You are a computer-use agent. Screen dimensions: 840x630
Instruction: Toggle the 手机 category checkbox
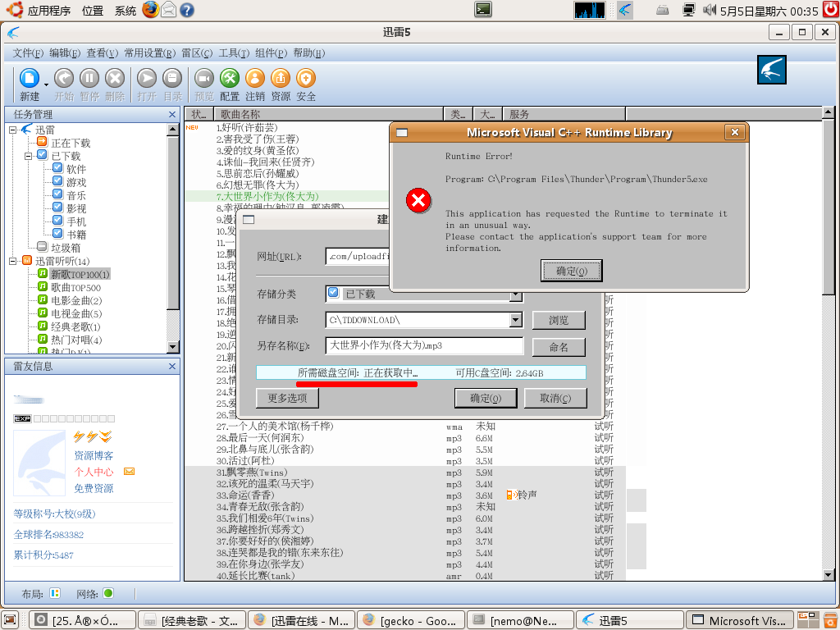pyautogui.click(x=58, y=220)
